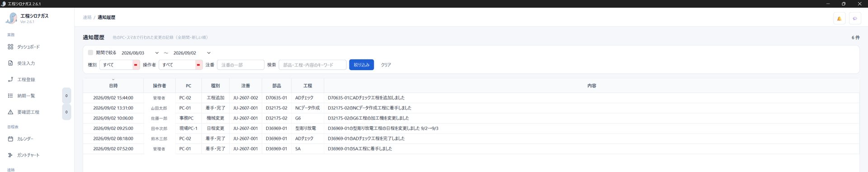
Task: Open the 種別 すべて dropdown
Action: [x=119, y=65]
